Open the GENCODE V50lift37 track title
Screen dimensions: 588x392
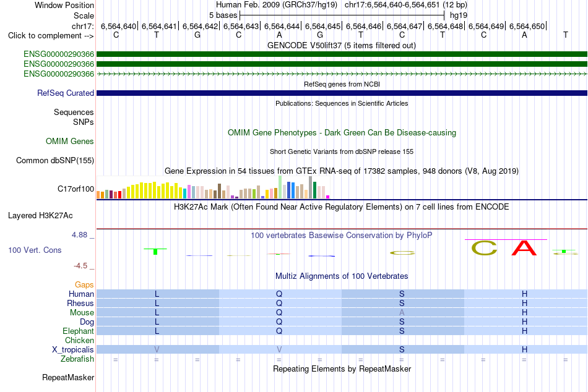point(342,45)
